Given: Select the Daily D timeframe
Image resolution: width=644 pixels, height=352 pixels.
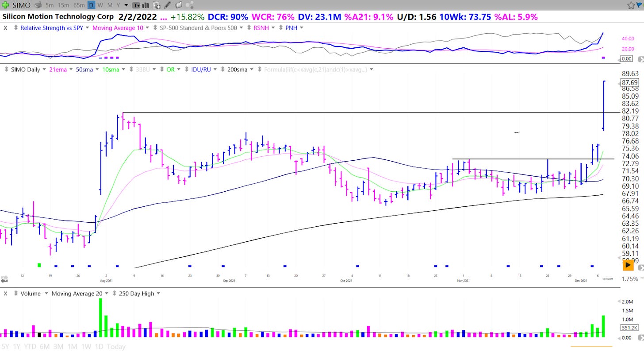Looking at the screenshot, I should pos(91,5).
